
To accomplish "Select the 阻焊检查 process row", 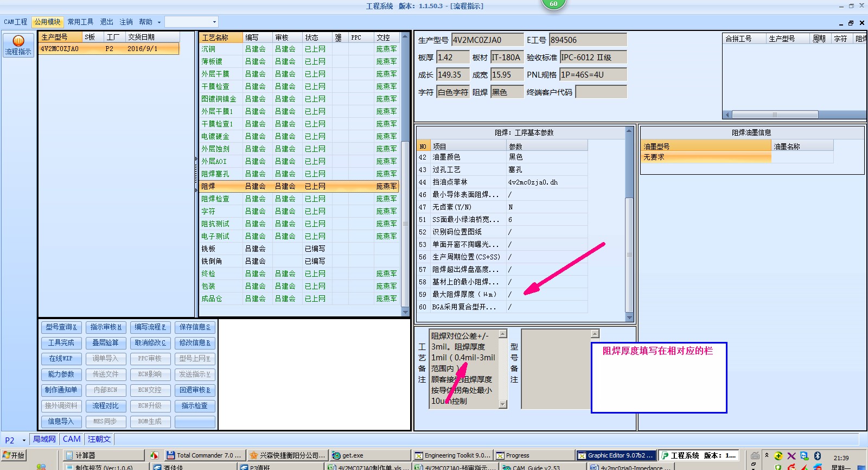I will [299, 199].
